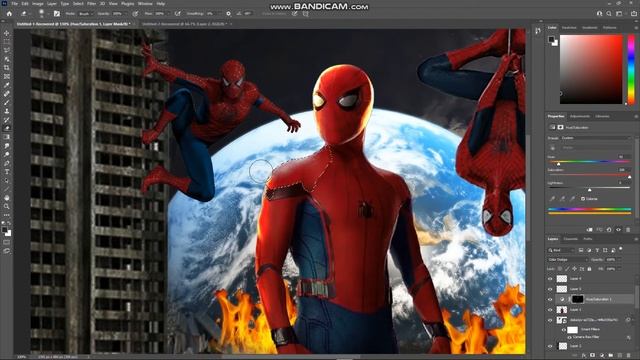The height and width of the screenshot is (360, 640).
Task: Toggle Smart Filters visibility eye
Action: coord(564,329)
